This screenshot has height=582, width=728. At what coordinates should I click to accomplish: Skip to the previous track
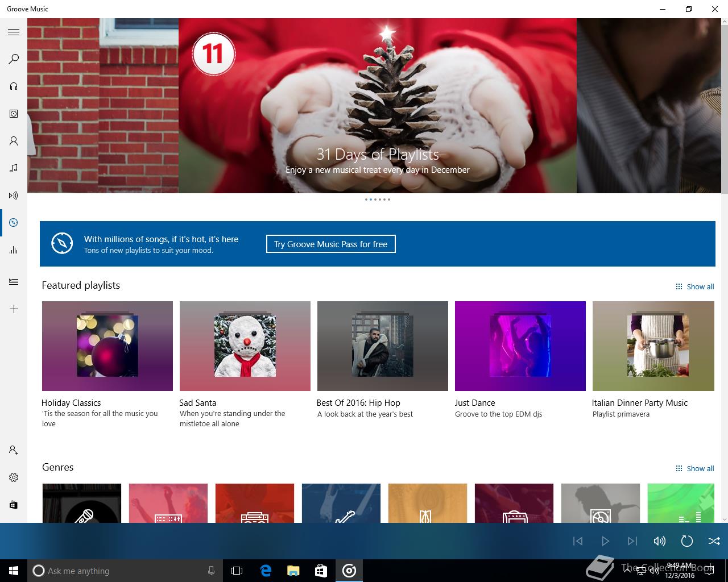(578, 541)
